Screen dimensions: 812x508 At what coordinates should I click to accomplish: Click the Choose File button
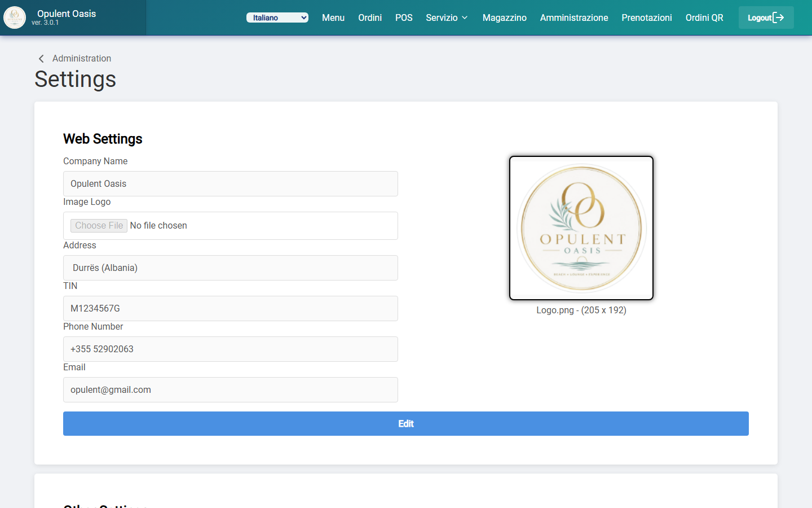click(x=99, y=225)
